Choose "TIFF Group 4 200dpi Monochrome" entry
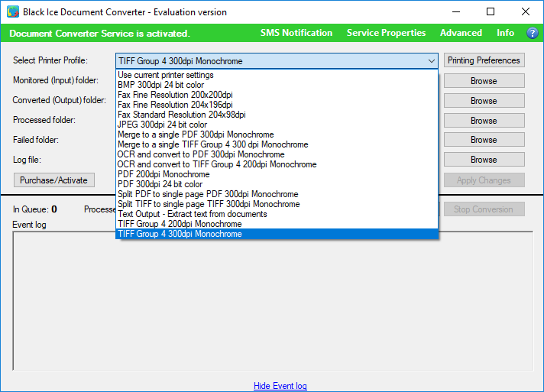Screen dimensions: 544x392 (180, 224)
